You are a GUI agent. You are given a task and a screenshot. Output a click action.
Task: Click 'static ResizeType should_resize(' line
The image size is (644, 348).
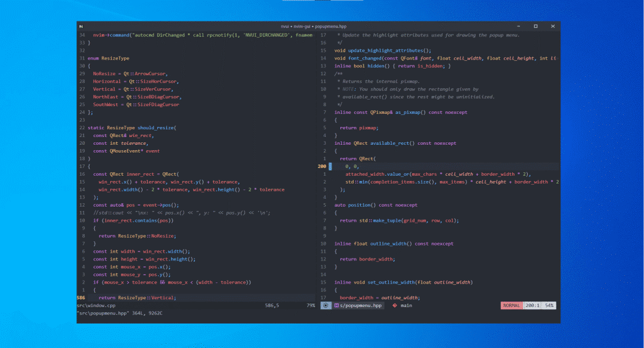pos(132,128)
